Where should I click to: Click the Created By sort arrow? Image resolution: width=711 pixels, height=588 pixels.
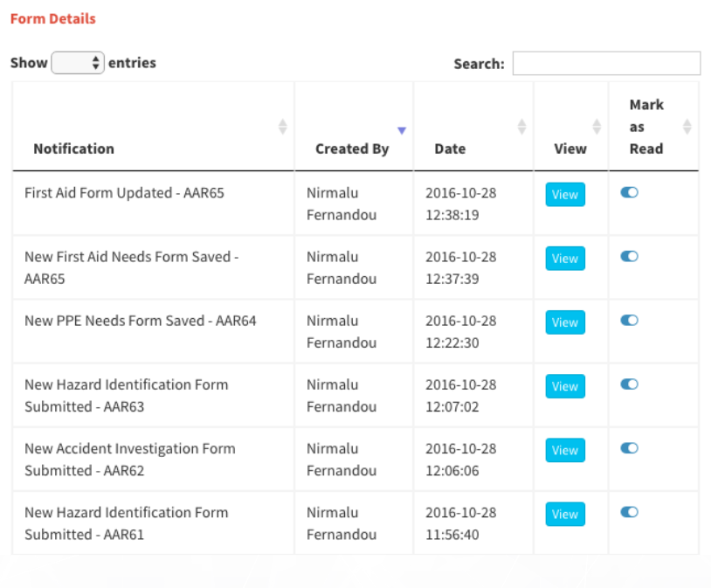click(x=401, y=130)
